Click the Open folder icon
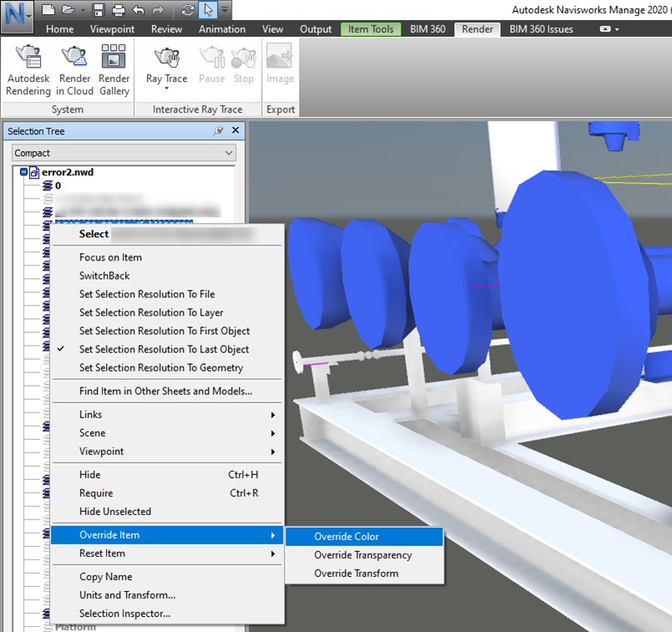672x632 pixels. (68, 10)
